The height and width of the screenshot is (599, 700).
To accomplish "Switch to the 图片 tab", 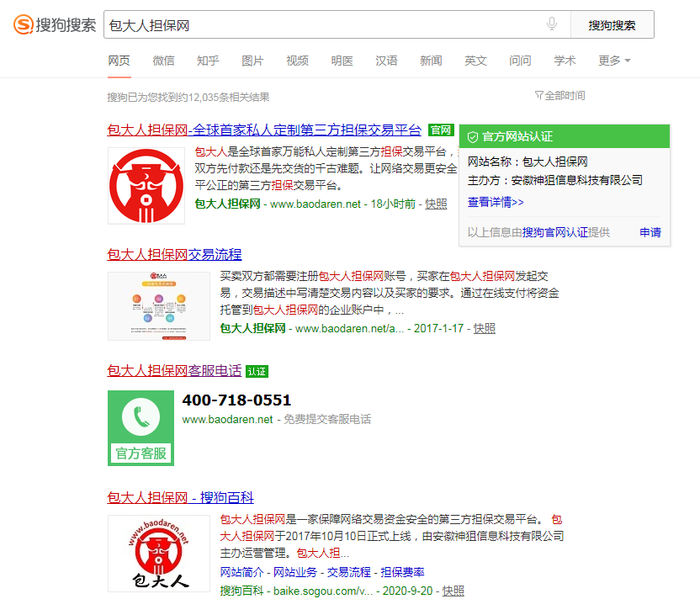I will pyautogui.click(x=252, y=61).
